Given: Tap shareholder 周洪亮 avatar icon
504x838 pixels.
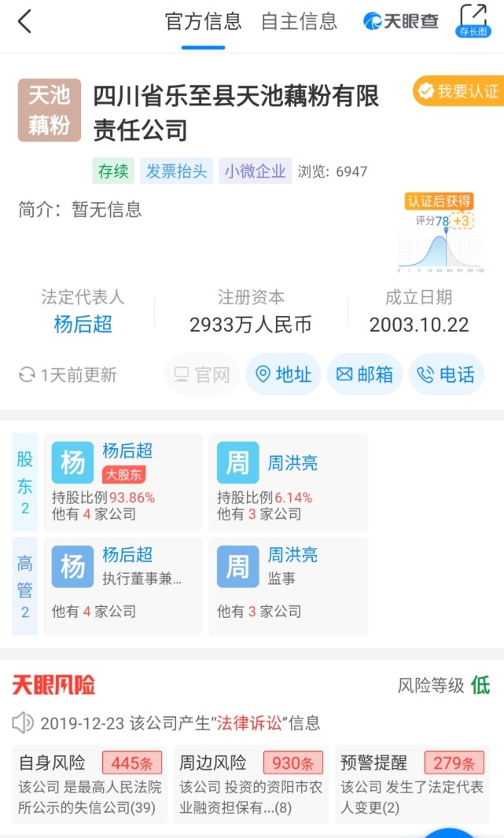Looking at the screenshot, I should point(237,462).
